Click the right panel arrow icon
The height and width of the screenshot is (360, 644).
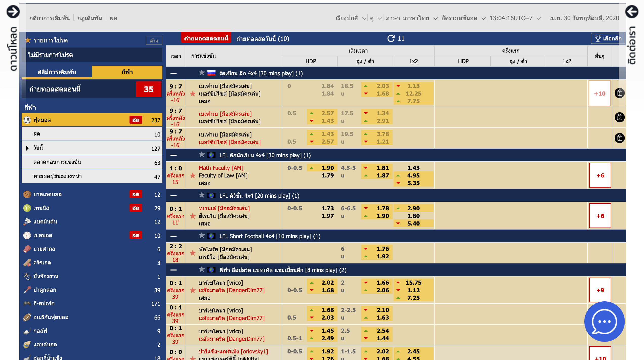[632, 12]
